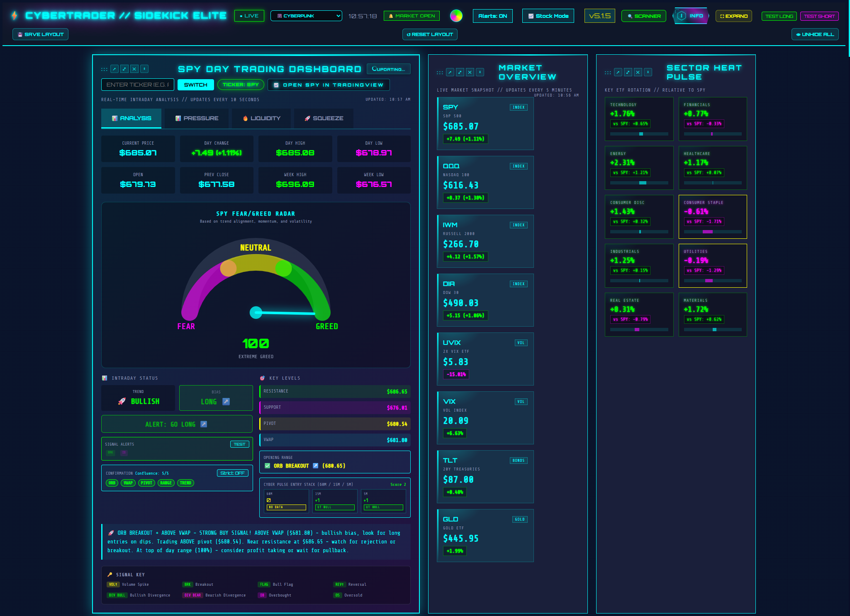The image size is (850, 616).
Task: Collapse the Market Overview panel
Action: pyautogui.click(x=480, y=72)
